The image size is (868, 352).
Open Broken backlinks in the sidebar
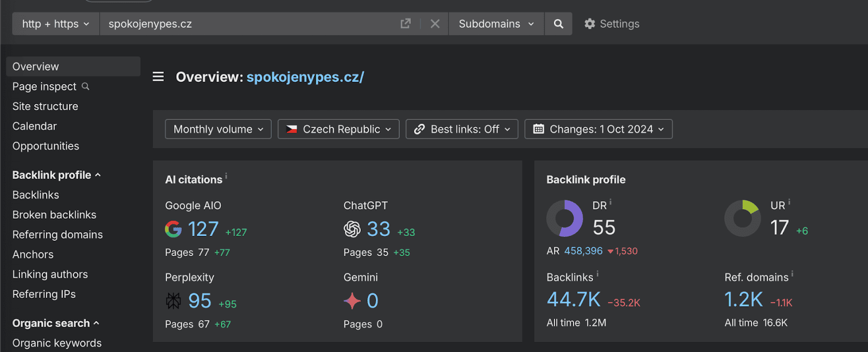pyautogui.click(x=54, y=215)
